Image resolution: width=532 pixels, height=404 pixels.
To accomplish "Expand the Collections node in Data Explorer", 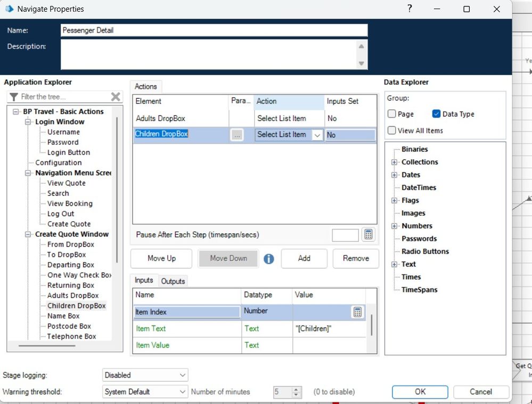I will 395,162.
